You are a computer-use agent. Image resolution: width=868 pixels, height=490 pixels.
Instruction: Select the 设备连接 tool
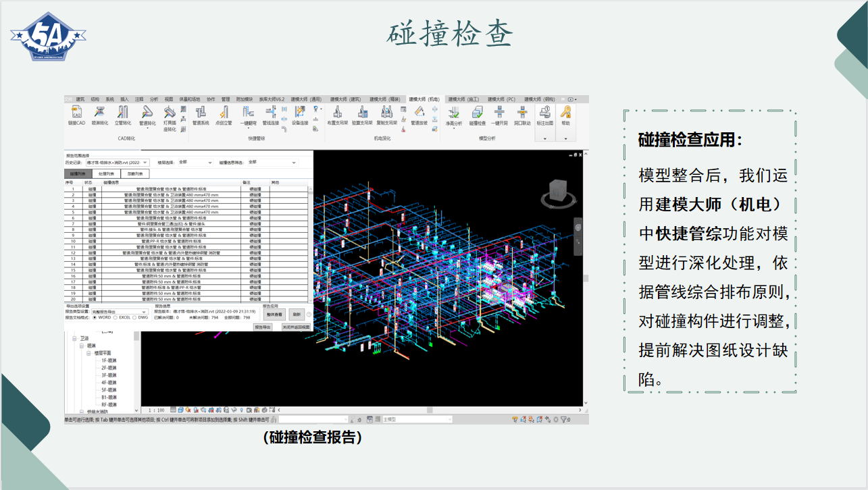[300, 115]
